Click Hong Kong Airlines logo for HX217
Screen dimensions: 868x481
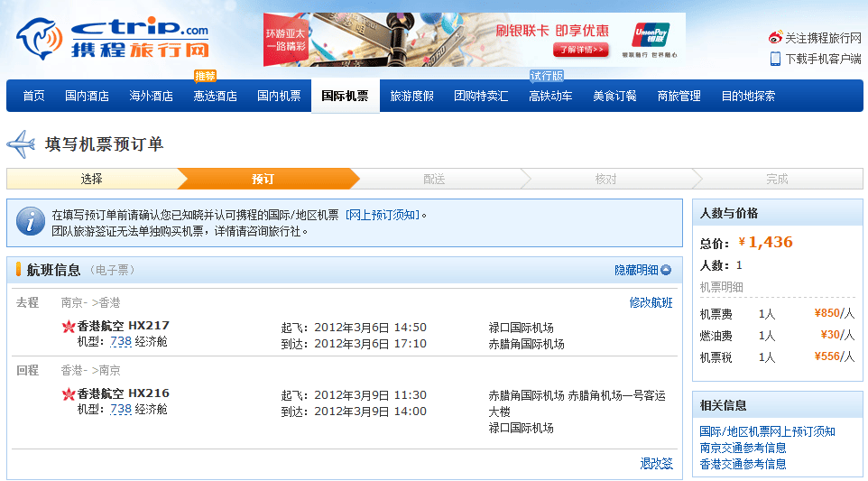click(x=68, y=326)
